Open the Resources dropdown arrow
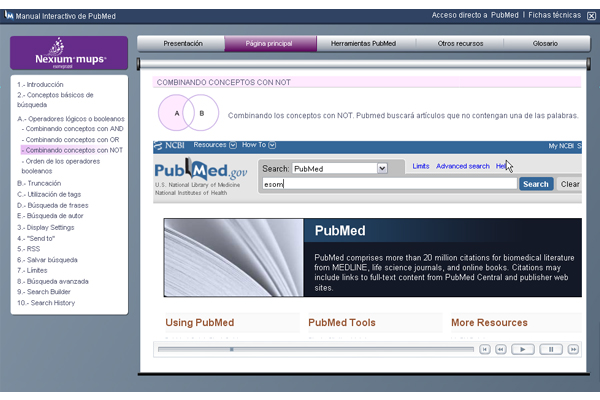 coord(233,145)
